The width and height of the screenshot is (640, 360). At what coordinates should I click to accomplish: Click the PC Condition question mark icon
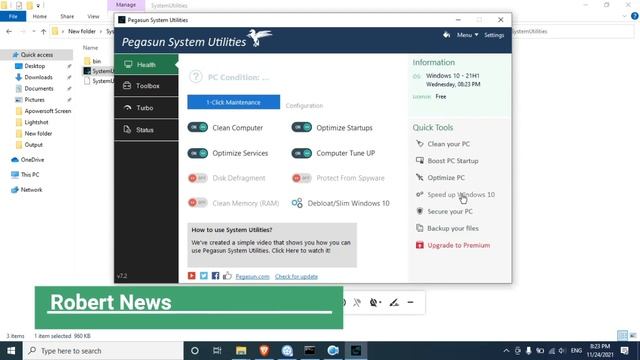(196, 77)
